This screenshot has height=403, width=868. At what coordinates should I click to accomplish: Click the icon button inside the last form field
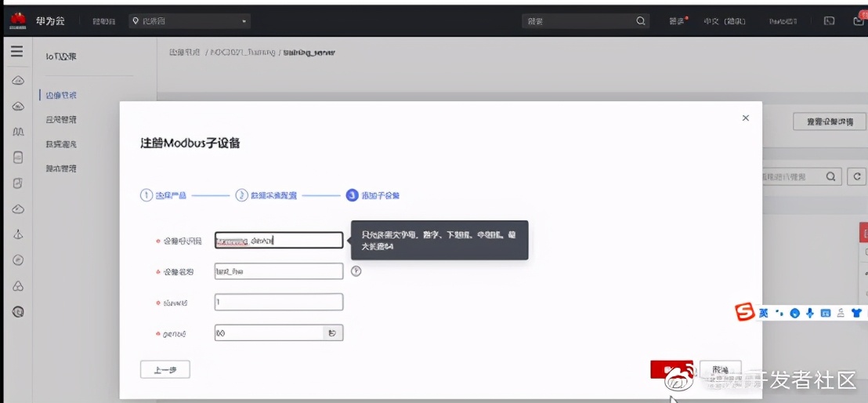point(332,332)
